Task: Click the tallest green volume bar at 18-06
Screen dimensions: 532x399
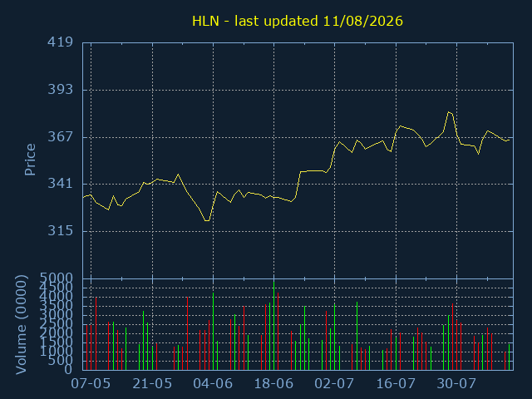Action: [x=273, y=326]
